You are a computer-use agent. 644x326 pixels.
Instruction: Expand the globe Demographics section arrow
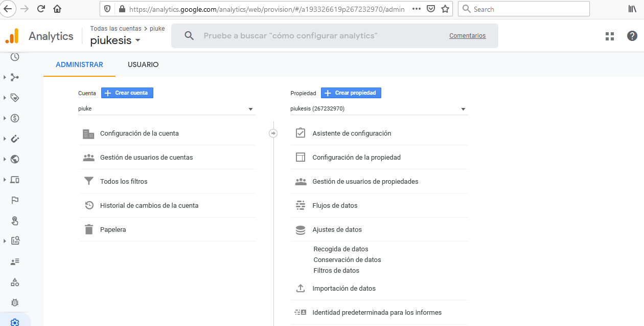tap(5, 159)
